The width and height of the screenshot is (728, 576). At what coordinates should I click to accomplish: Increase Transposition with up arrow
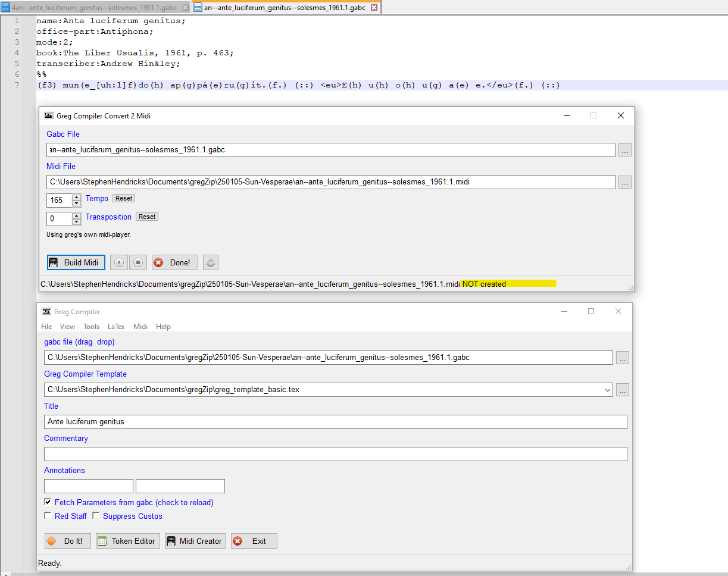(76, 215)
